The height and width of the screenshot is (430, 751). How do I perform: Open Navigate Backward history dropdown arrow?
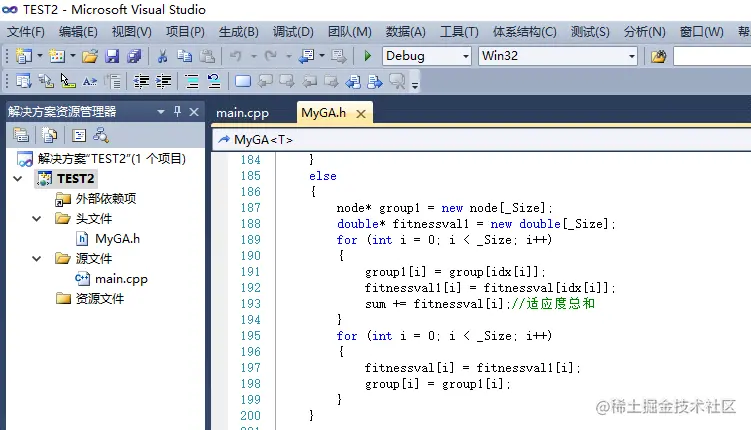[x=322, y=56]
